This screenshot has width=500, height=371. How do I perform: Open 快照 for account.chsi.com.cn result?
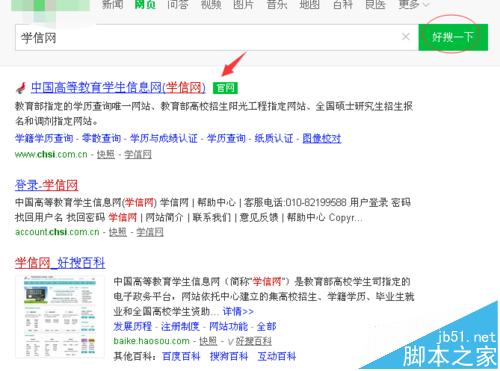[x=118, y=232]
